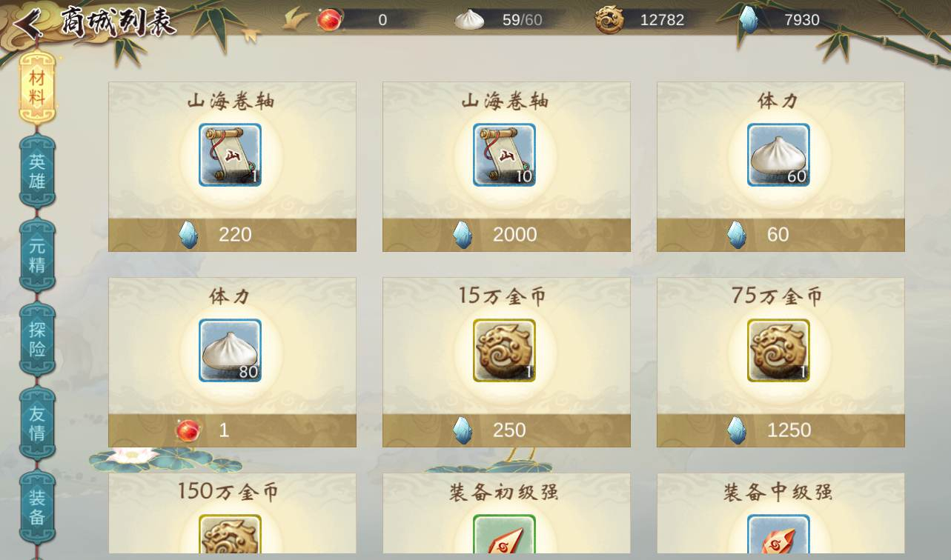
Task: Purchase 体力 for 1 red orb
Action: (232, 430)
